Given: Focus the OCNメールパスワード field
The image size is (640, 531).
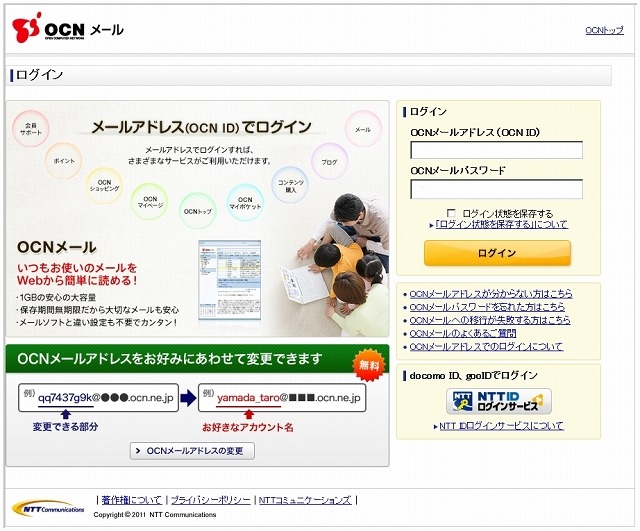Looking at the screenshot, I should (496, 189).
